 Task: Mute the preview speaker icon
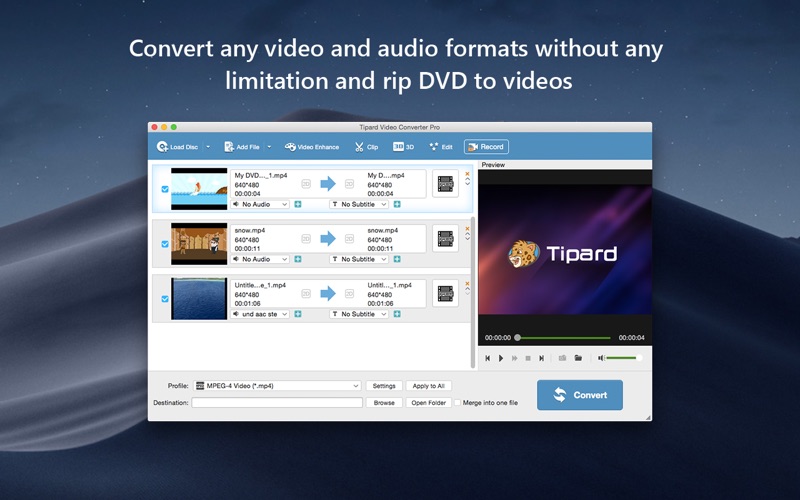601,358
